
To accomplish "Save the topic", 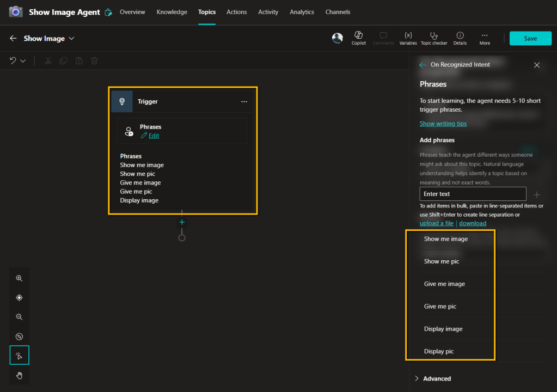I will [530, 38].
